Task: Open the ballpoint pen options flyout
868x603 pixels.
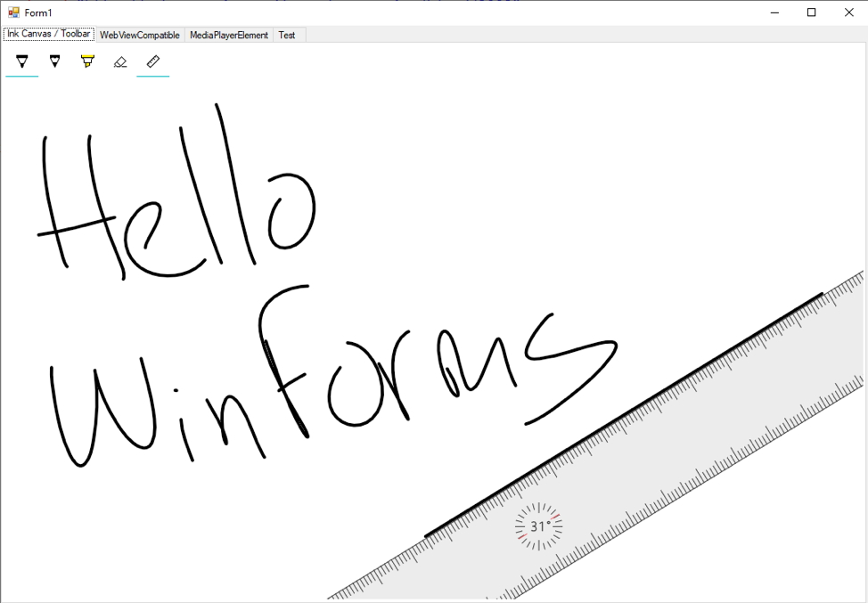Action: point(21,61)
